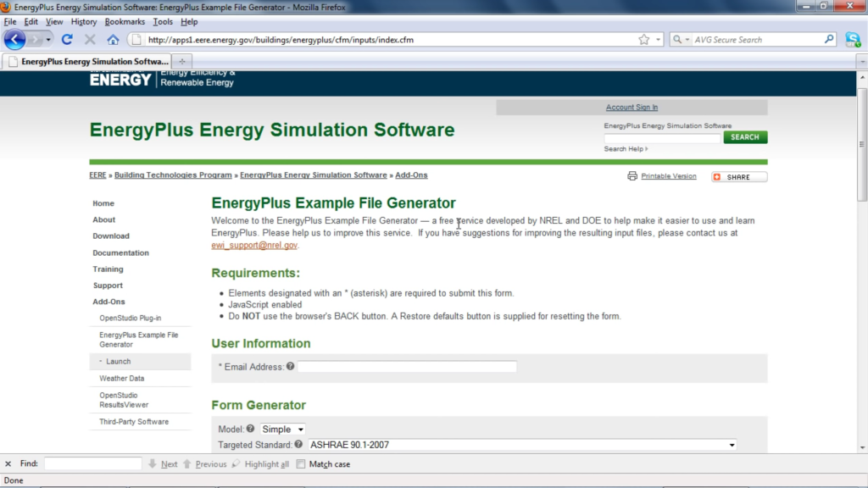
Task: Click the Account Sign In link
Action: click(632, 108)
